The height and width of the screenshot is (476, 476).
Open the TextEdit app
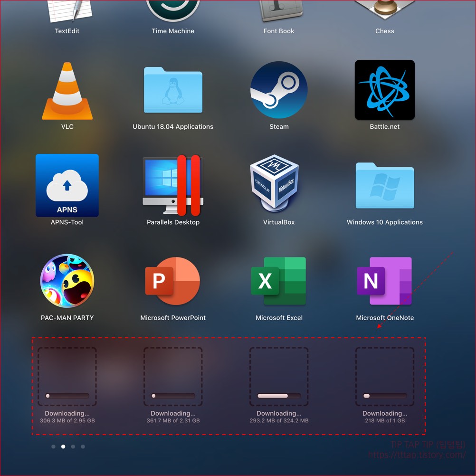[x=69, y=11]
